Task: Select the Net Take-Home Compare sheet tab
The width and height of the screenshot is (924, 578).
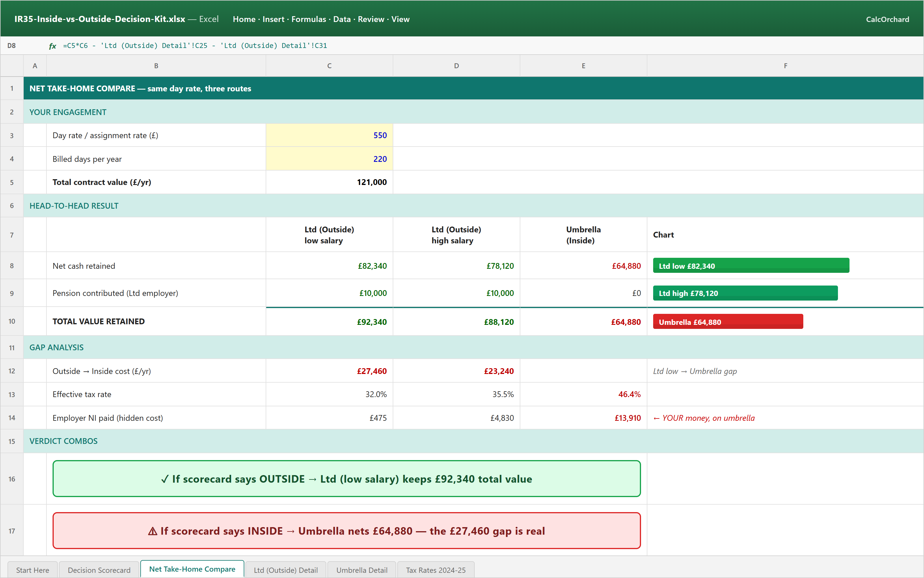Action: coord(192,569)
